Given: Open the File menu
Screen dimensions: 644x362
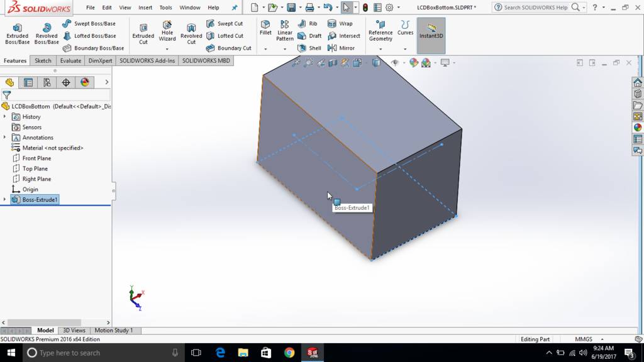Looking at the screenshot, I should pyautogui.click(x=91, y=8).
